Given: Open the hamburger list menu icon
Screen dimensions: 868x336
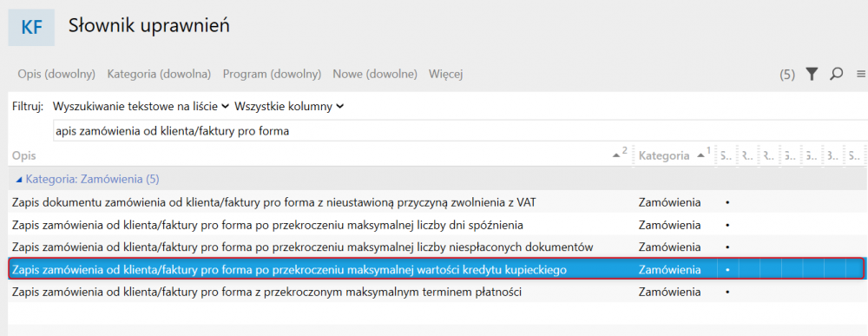Looking at the screenshot, I should (861, 74).
